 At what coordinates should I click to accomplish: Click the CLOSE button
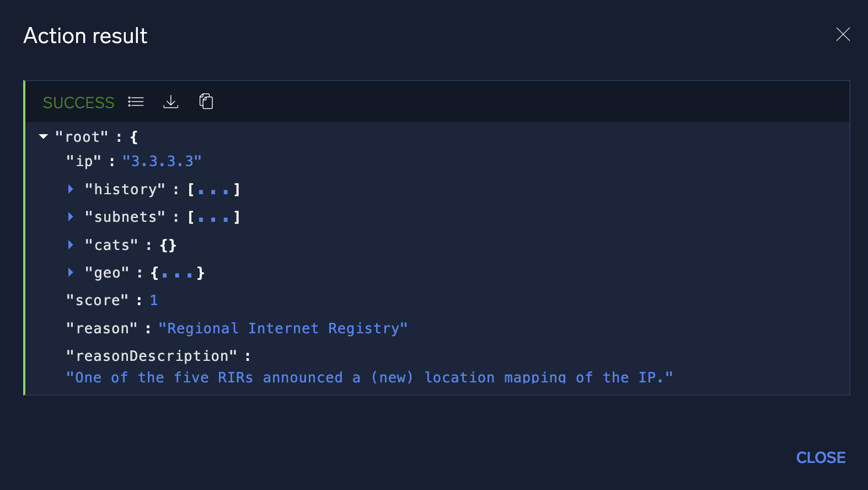[821, 457]
